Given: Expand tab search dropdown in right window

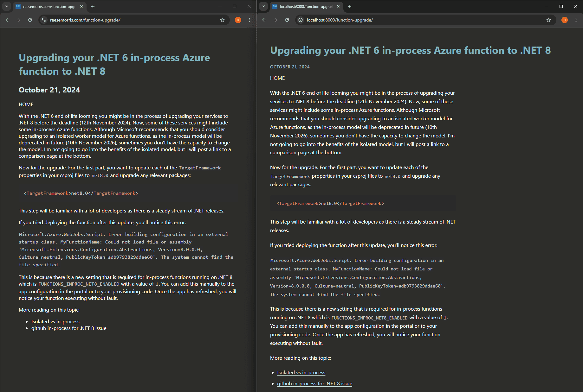Looking at the screenshot, I should (x=263, y=6).
